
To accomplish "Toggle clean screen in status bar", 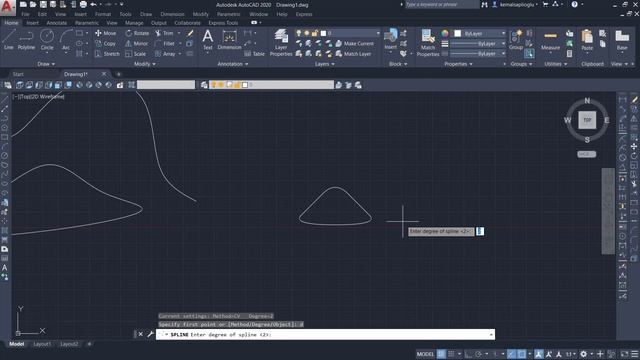I will pos(624,354).
